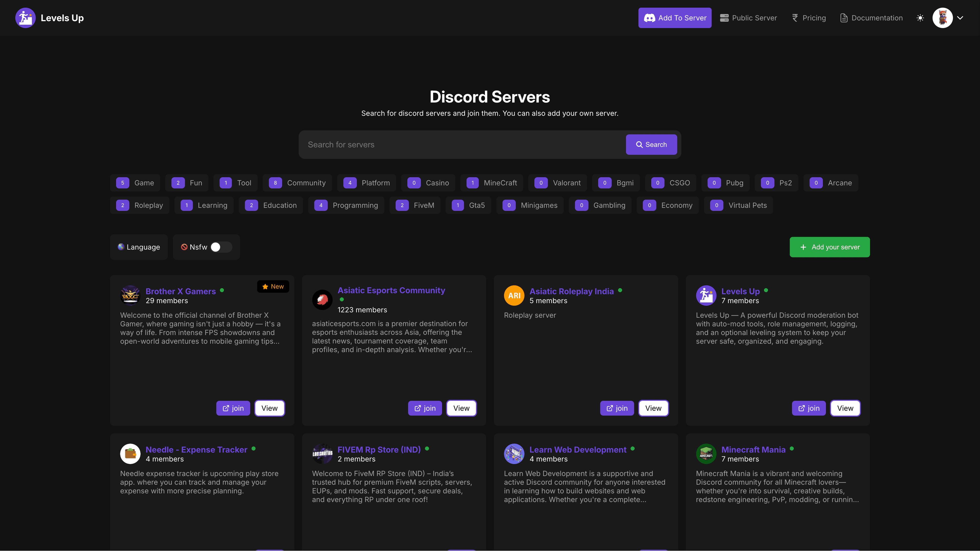Click the Asiatic Esports Community server icon
The height and width of the screenshot is (551, 980).
coord(322,300)
